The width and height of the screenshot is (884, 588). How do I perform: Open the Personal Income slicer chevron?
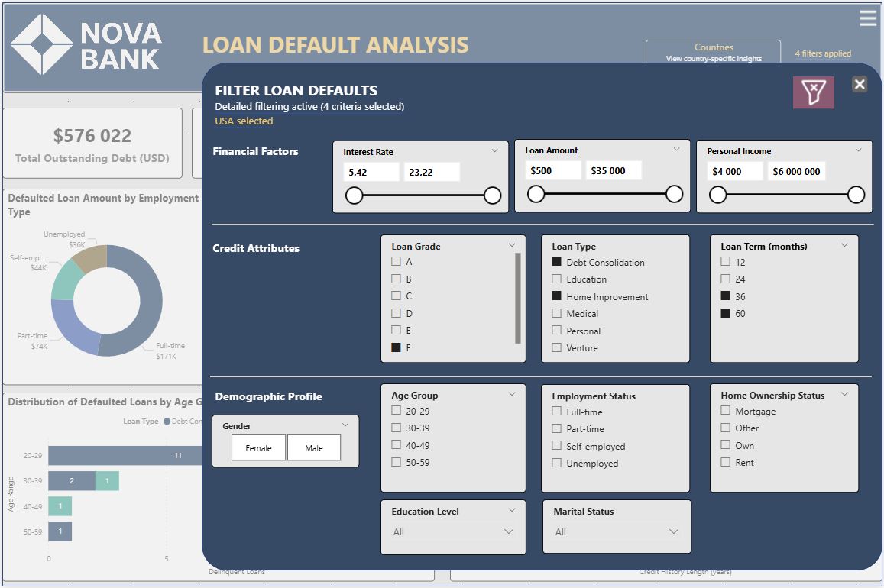[x=858, y=150]
